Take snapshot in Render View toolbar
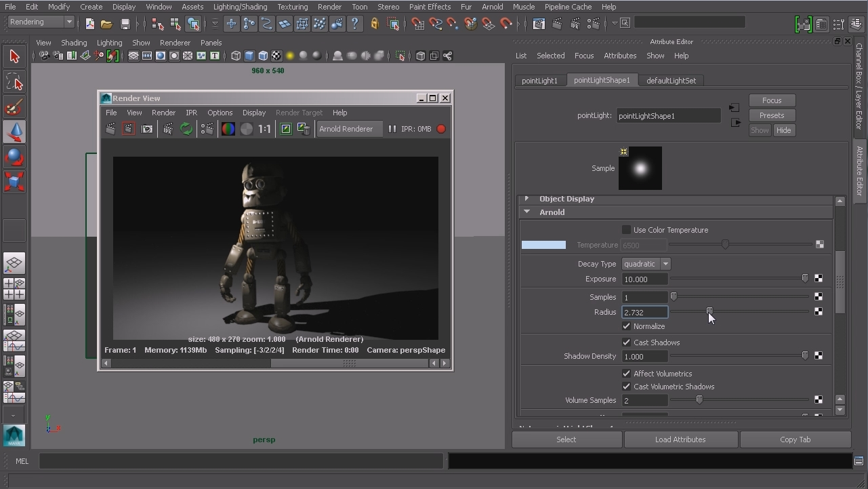Viewport: 868px width, 489px height. [147, 129]
